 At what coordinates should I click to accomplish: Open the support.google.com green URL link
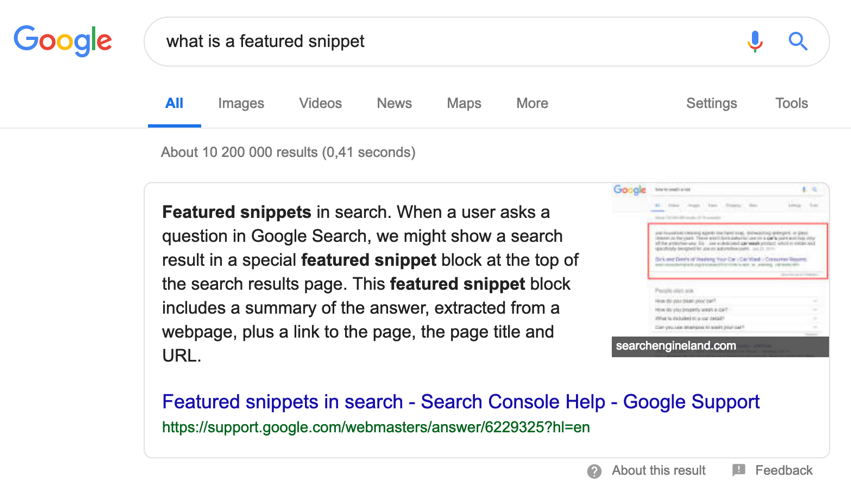376,427
